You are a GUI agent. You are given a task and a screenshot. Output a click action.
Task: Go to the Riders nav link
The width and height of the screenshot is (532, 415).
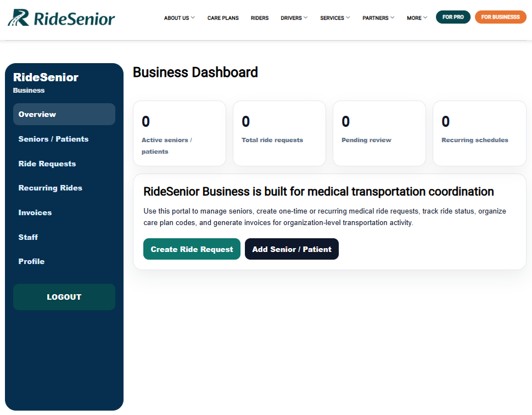[260, 18]
